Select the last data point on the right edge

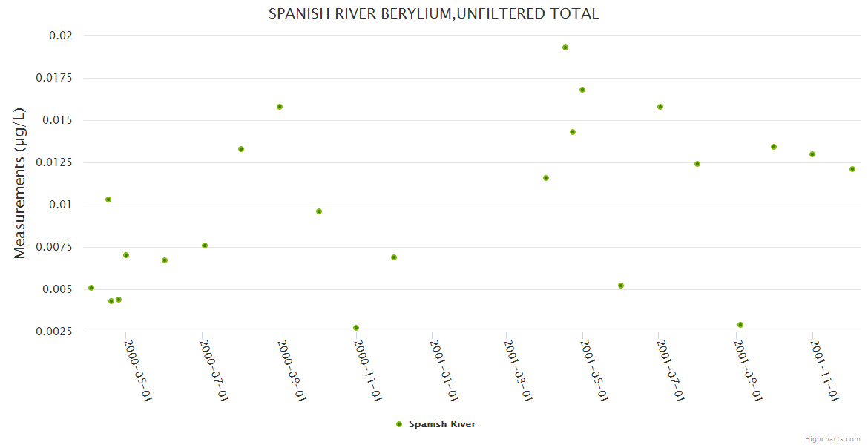(852, 169)
